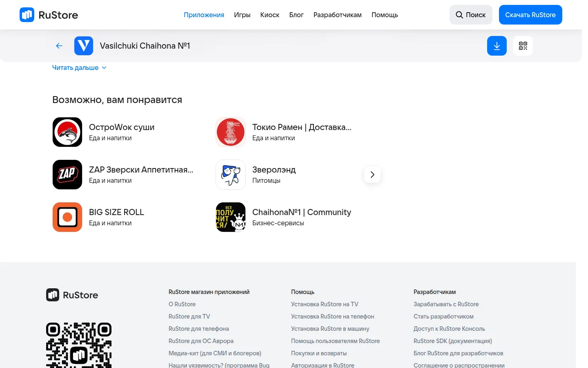This screenshot has width=588, height=368.
Task: Open the О RuStore footer link
Action: pos(182,304)
